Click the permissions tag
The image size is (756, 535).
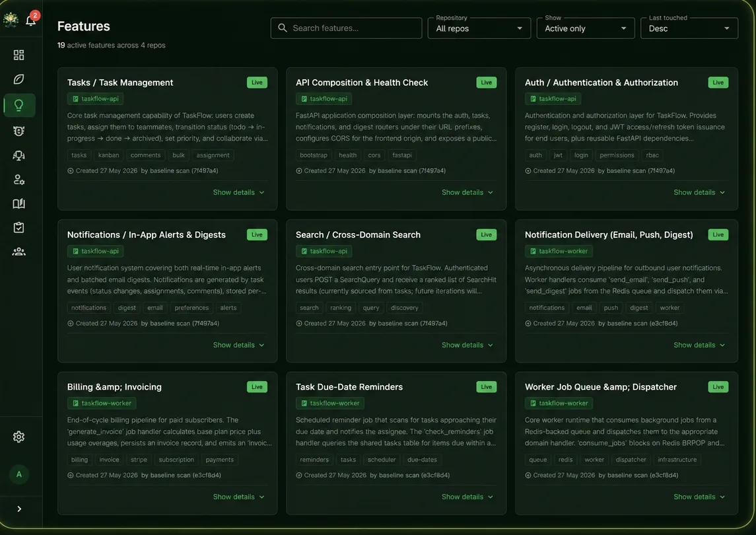point(617,155)
